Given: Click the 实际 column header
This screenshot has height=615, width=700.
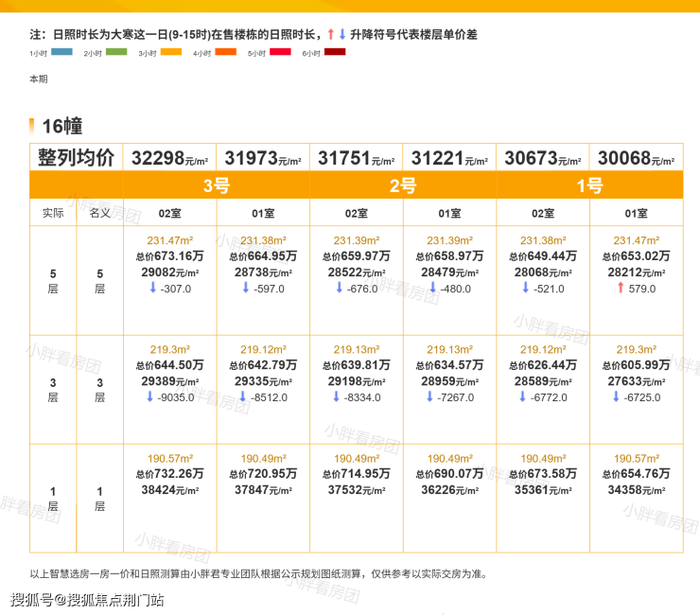Looking at the screenshot, I should pyautogui.click(x=53, y=213).
